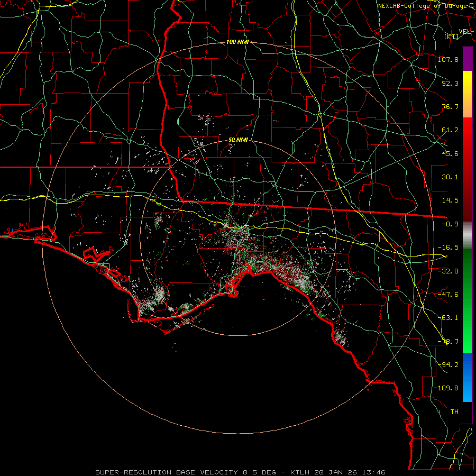476x476 pixels.
Task: Select the -32.0 legend value
Action: 448,270
